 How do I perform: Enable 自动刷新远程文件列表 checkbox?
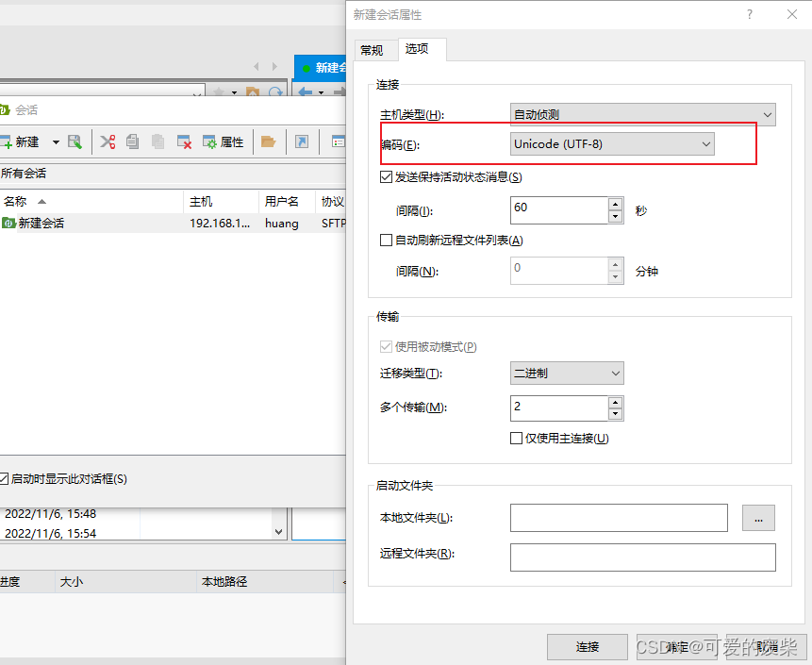tap(386, 240)
